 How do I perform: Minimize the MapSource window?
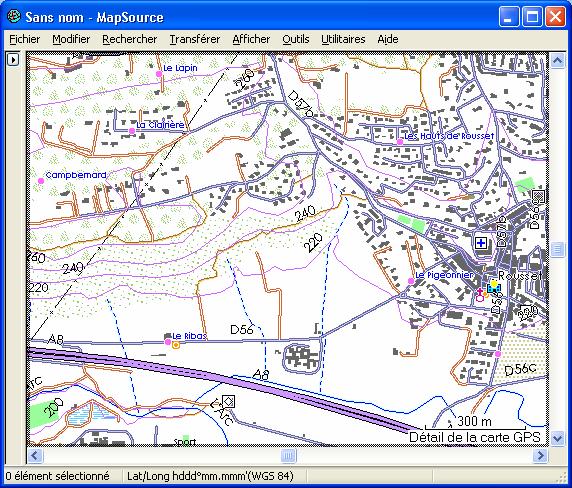coord(509,17)
